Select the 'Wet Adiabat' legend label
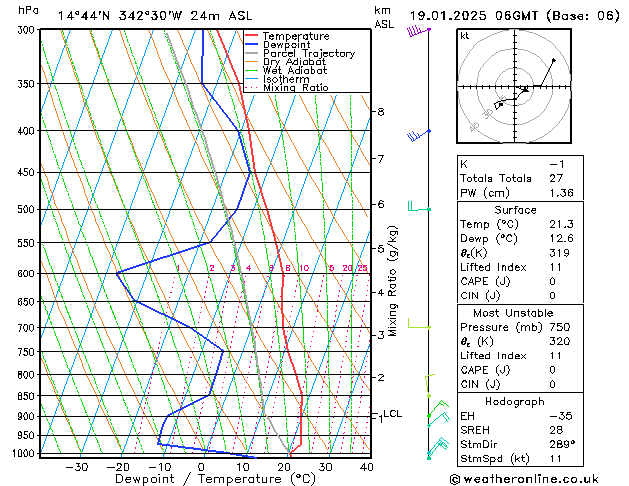 click(294, 70)
